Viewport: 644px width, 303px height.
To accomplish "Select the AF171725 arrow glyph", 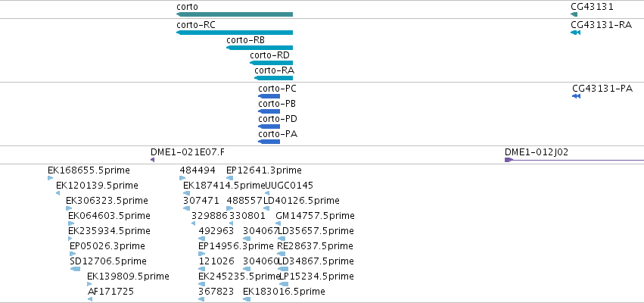I will pos(90,299).
